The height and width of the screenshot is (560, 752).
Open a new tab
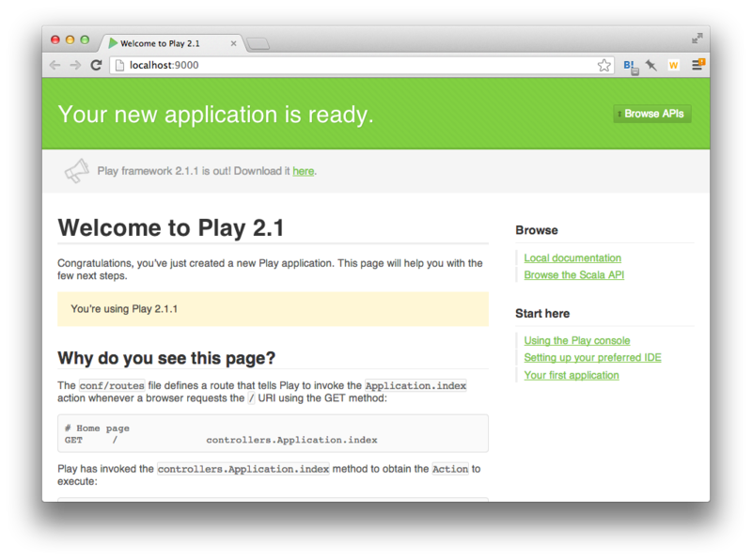click(258, 44)
